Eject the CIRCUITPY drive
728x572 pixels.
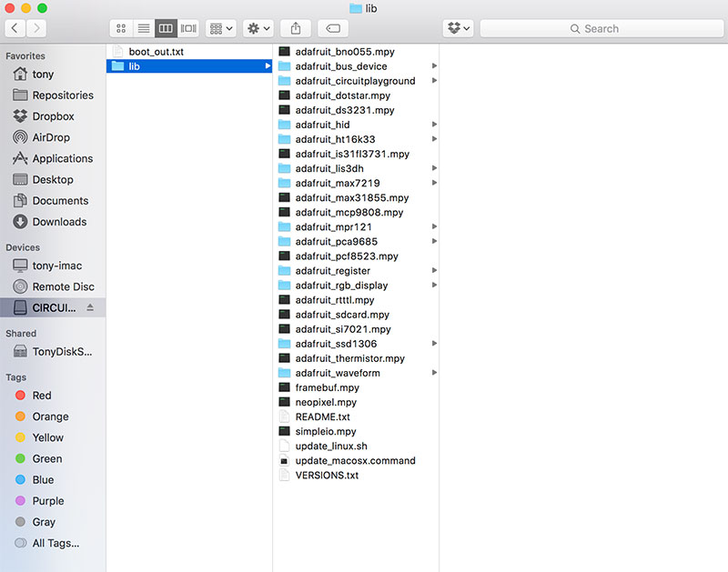tap(90, 308)
